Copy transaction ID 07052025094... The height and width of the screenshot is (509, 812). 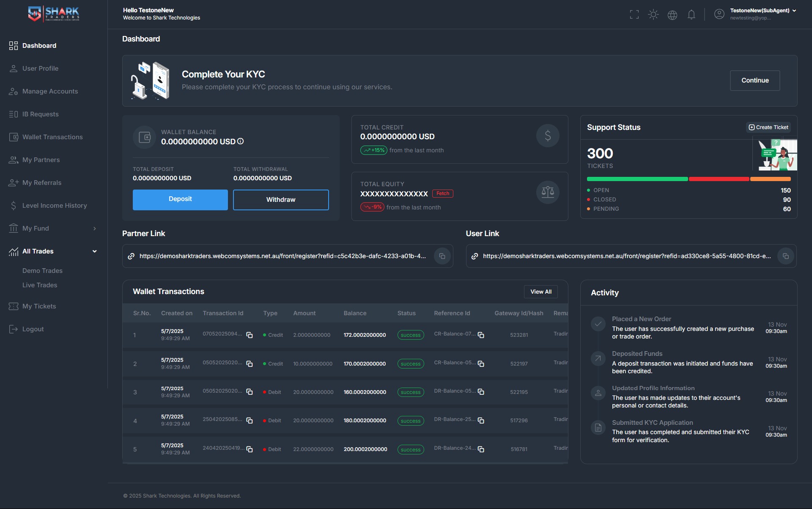click(250, 335)
